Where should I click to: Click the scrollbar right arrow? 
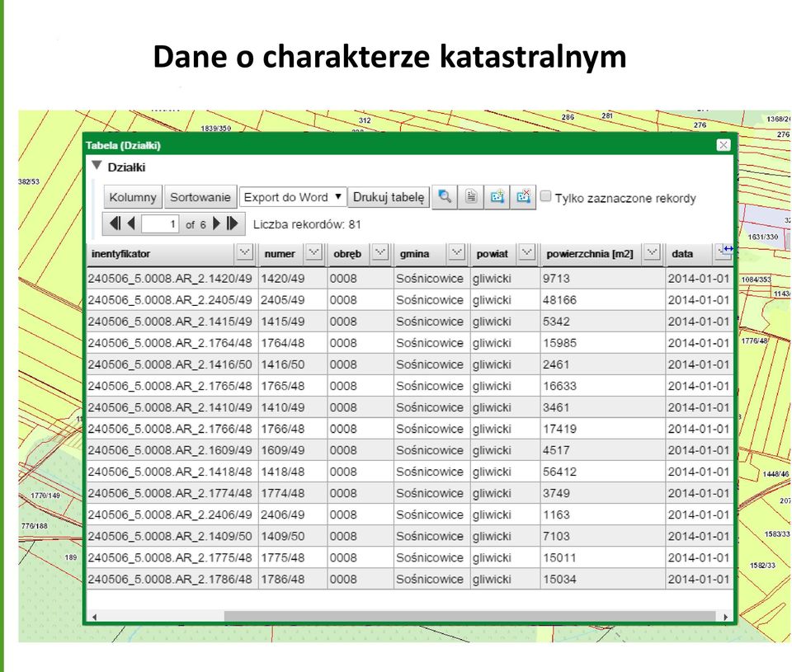pyautogui.click(x=726, y=617)
